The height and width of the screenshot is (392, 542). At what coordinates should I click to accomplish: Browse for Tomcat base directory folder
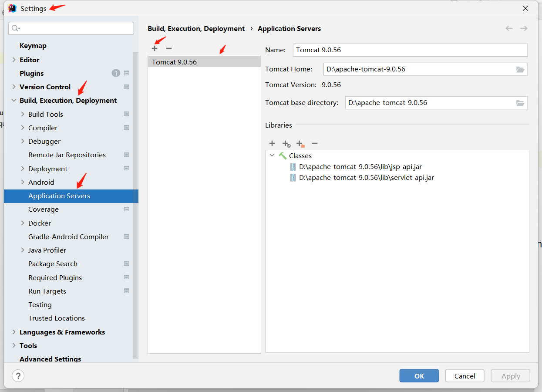520,103
